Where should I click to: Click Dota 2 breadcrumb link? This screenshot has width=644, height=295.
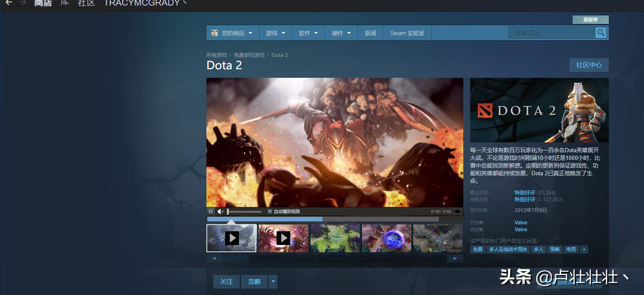280,55
